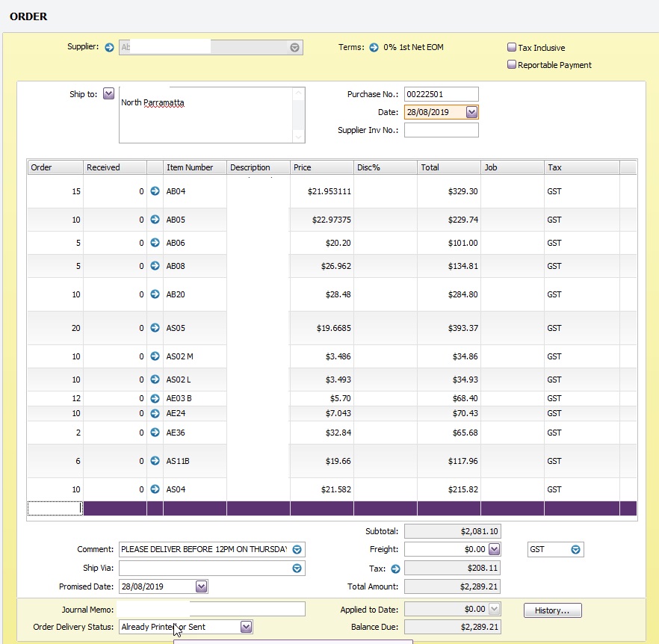The width and height of the screenshot is (659, 644).
Task: Open item details arrow for AS05
Action: click(x=155, y=327)
